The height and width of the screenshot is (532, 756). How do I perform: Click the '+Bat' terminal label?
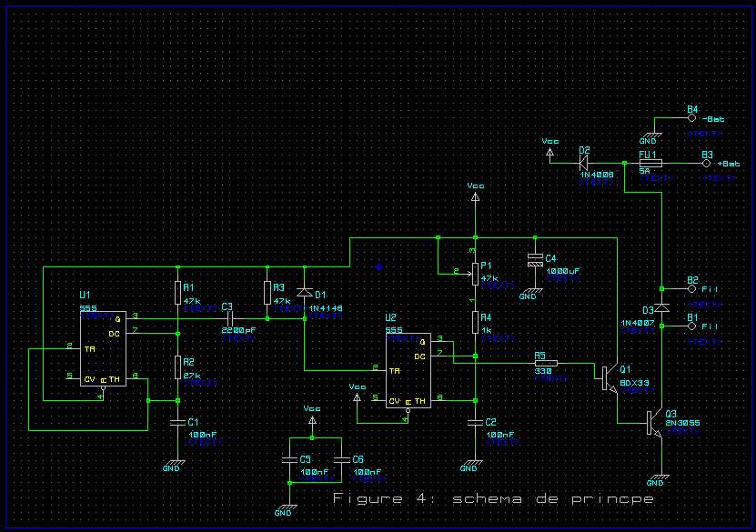[729, 164]
